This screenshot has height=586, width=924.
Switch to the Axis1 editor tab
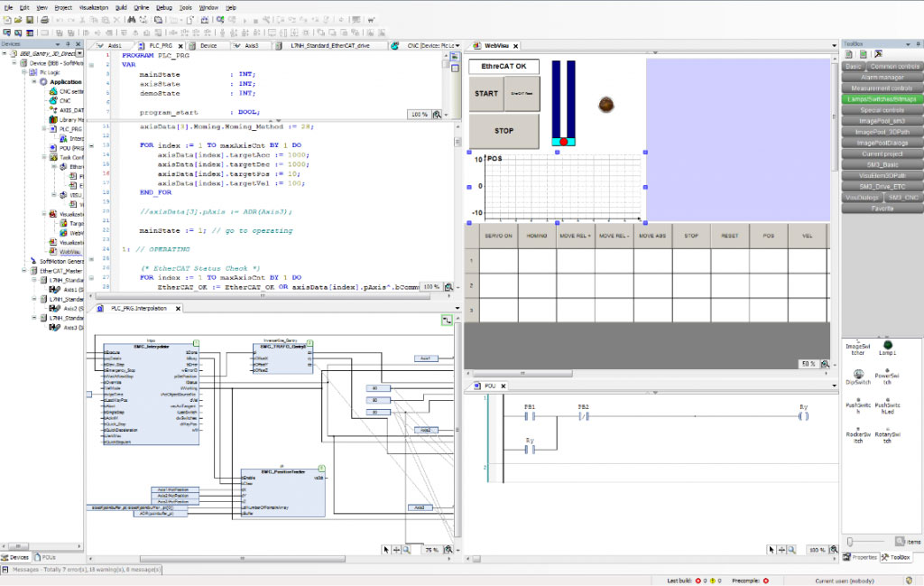pos(115,45)
